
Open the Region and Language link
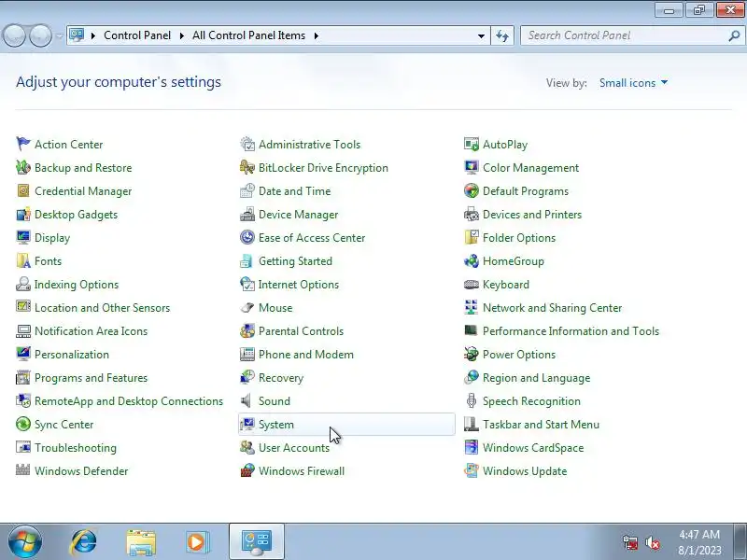pyautogui.click(x=536, y=378)
